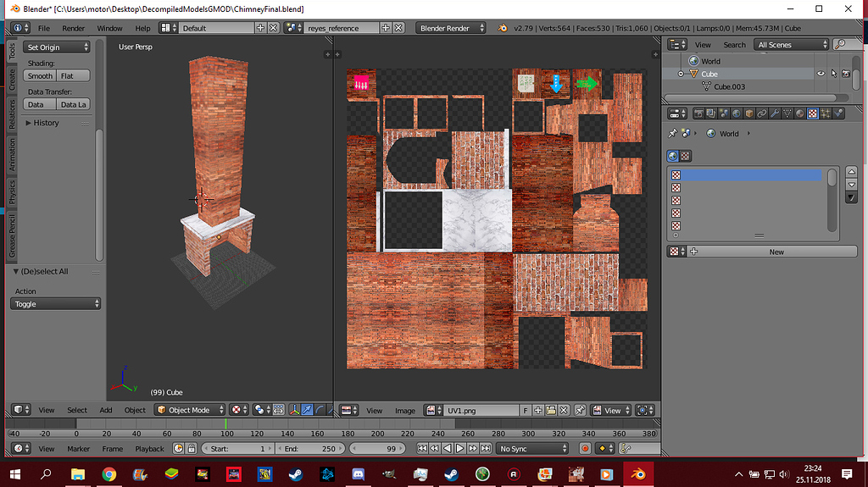Screen dimensions: 868x487
Task: Open the Object properties tab (cube icon)
Action: [x=749, y=113]
